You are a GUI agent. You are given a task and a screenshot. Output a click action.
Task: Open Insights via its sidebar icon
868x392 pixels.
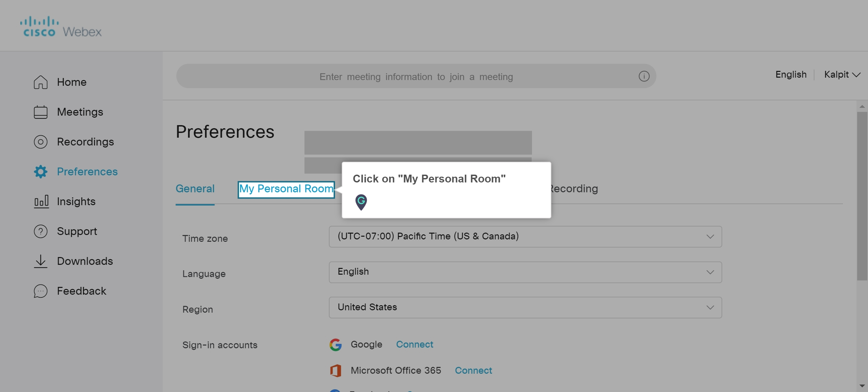click(40, 201)
